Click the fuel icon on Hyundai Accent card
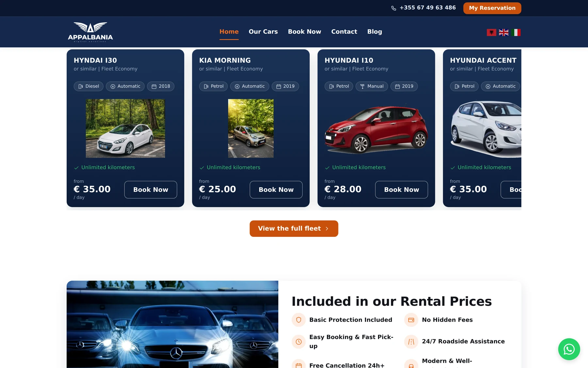 pos(457,86)
